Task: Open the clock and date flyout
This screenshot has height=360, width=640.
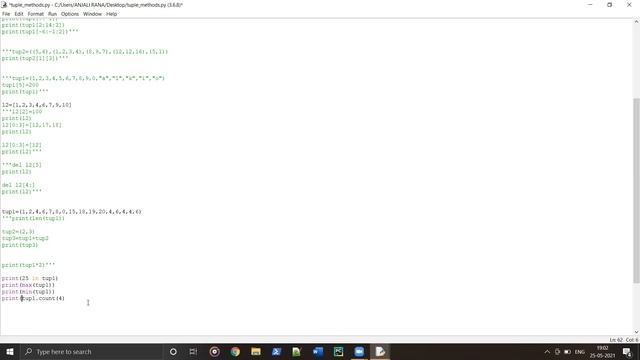Action: click(x=602, y=351)
